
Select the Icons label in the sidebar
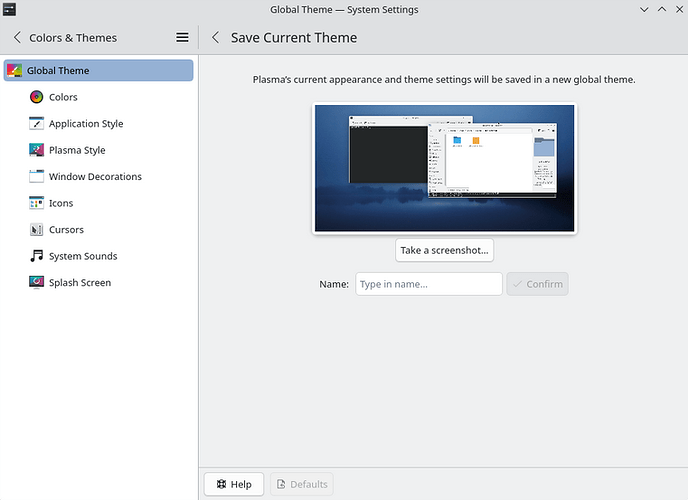pos(61,203)
